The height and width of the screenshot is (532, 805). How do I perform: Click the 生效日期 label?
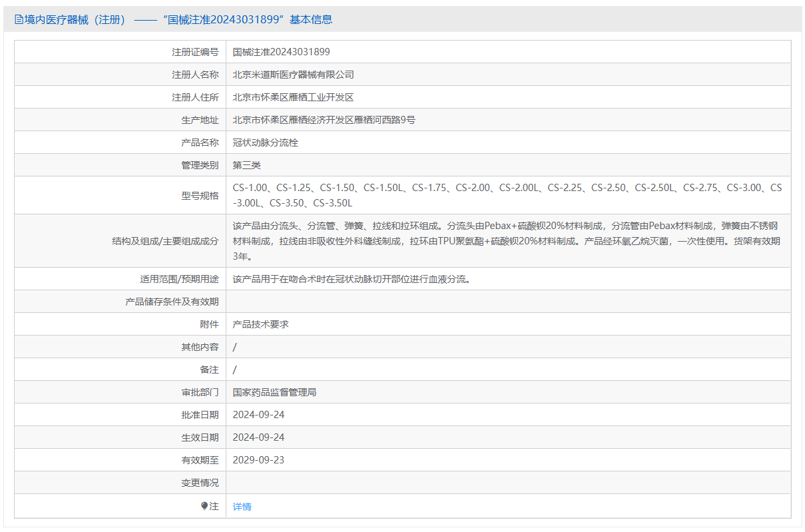pyautogui.click(x=200, y=437)
